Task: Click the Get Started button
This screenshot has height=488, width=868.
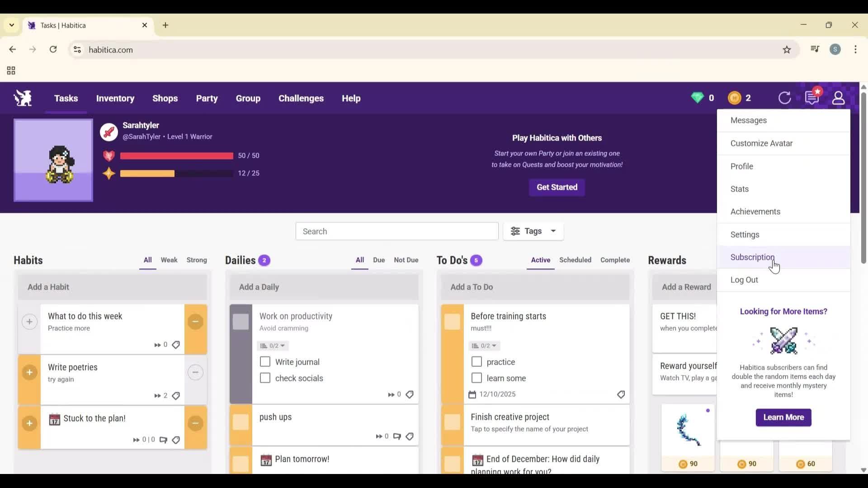Action: (557, 187)
